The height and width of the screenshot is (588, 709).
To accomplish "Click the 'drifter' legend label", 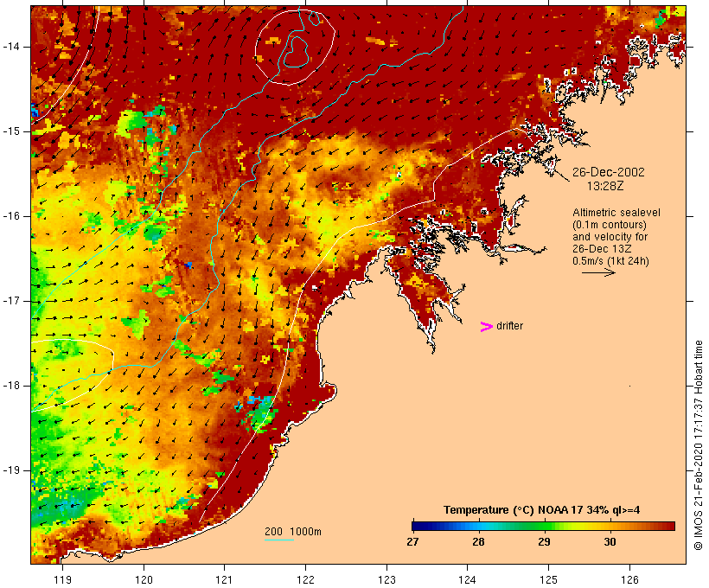I will coord(509,326).
